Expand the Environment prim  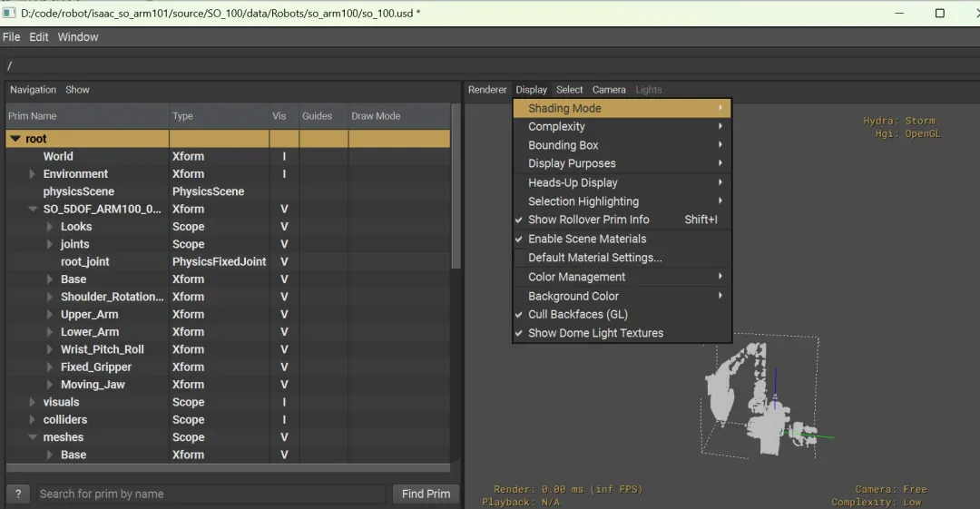pos(32,174)
